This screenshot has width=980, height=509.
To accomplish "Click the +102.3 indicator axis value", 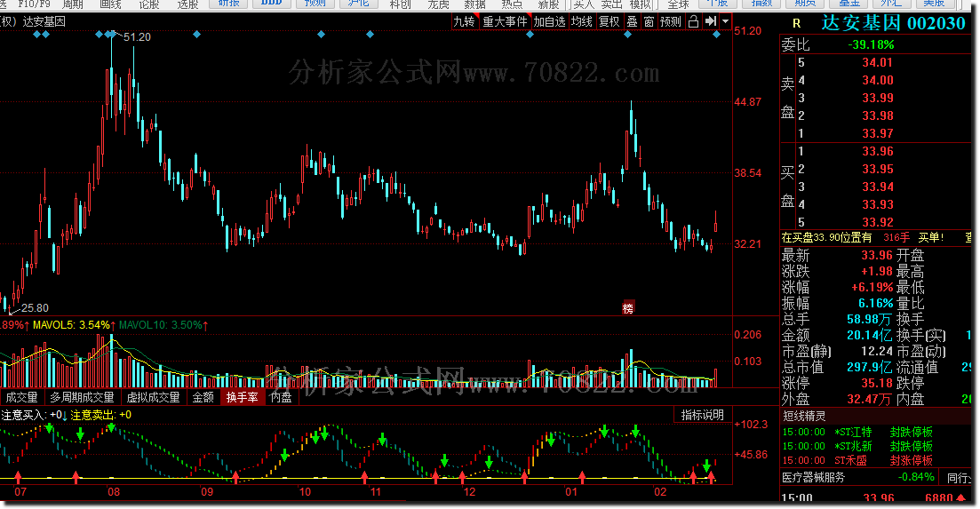I will click(x=751, y=425).
